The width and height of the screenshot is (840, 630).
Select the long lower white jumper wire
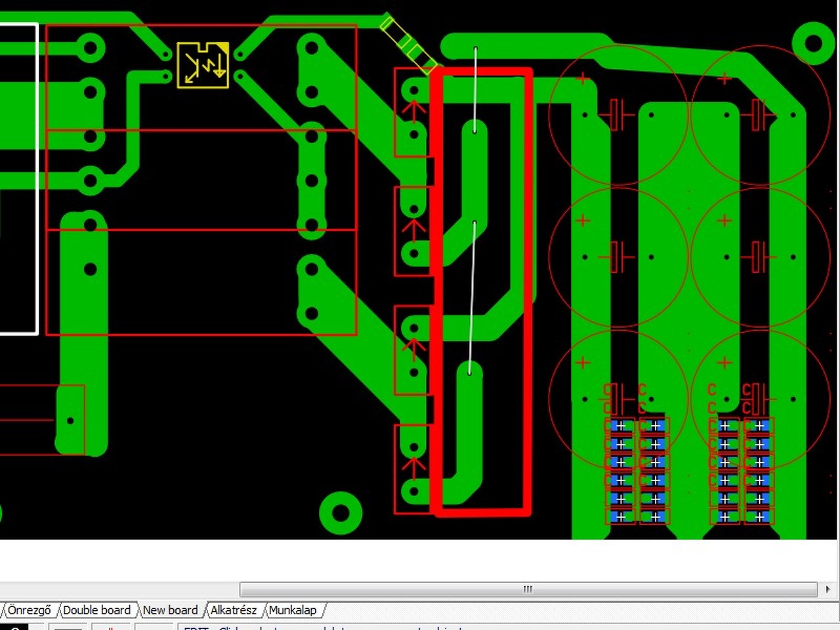pos(472,298)
